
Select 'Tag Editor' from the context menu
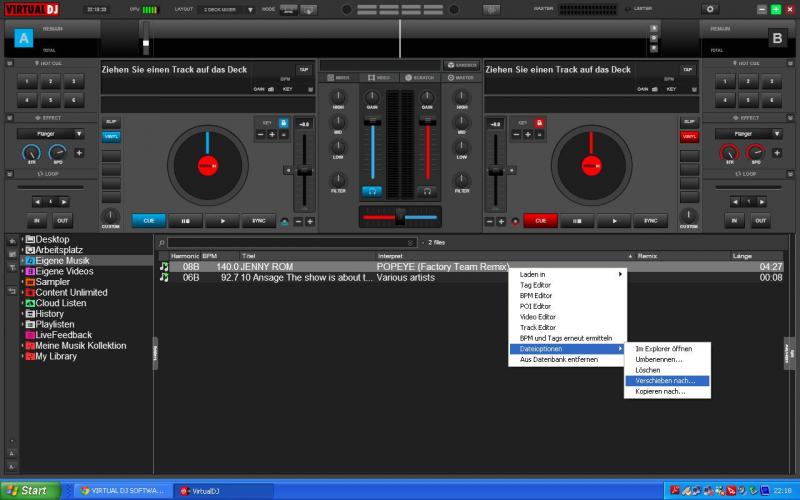(535, 285)
